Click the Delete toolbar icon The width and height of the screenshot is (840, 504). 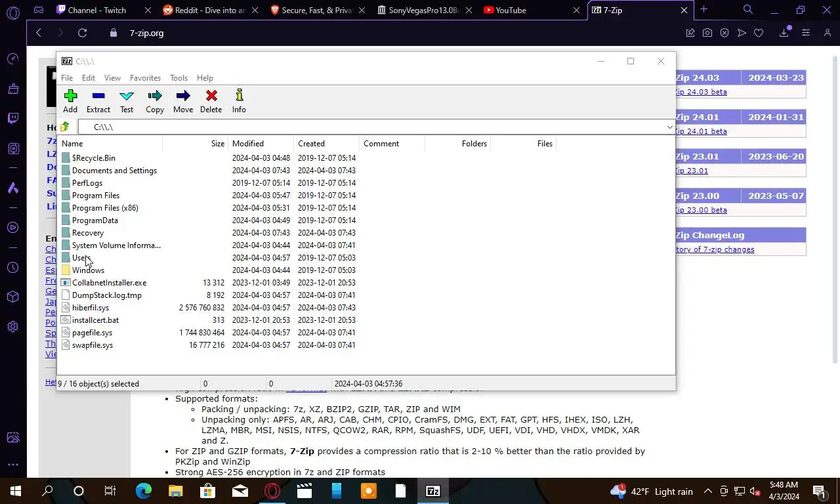pos(211,96)
